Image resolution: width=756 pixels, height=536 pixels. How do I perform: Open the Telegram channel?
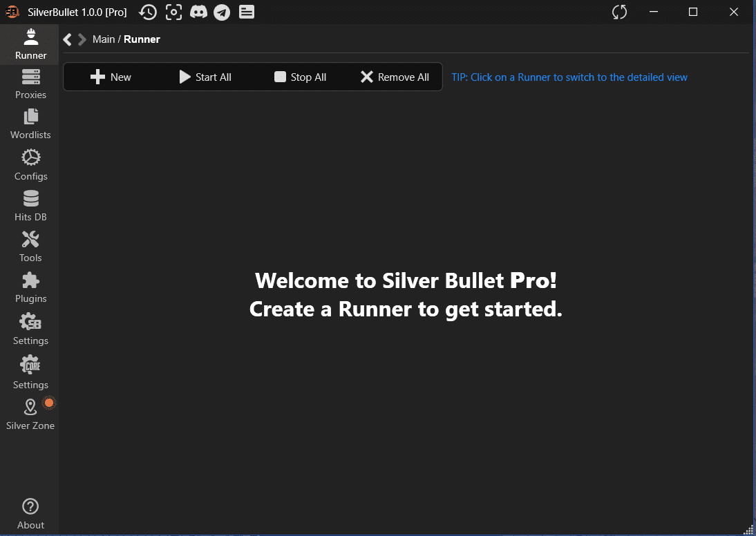pyautogui.click(x=222, y=12)
